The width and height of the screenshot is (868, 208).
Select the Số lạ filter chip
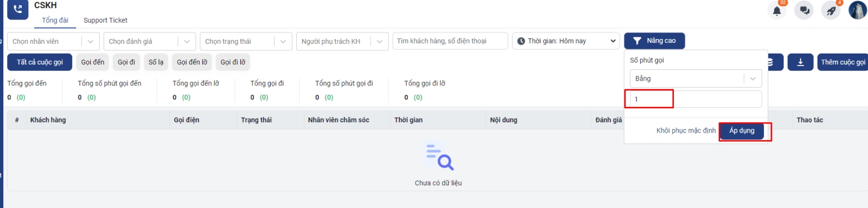[x=156, y=62]
